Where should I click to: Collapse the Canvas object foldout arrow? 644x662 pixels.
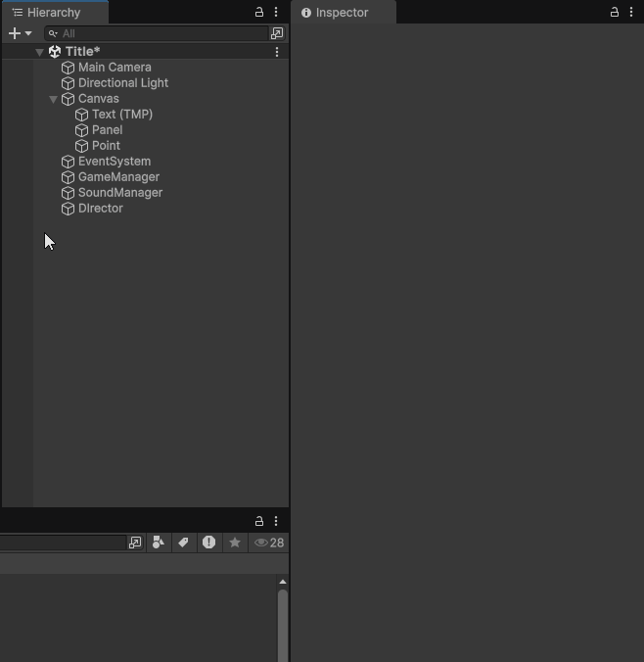point(53,99)
